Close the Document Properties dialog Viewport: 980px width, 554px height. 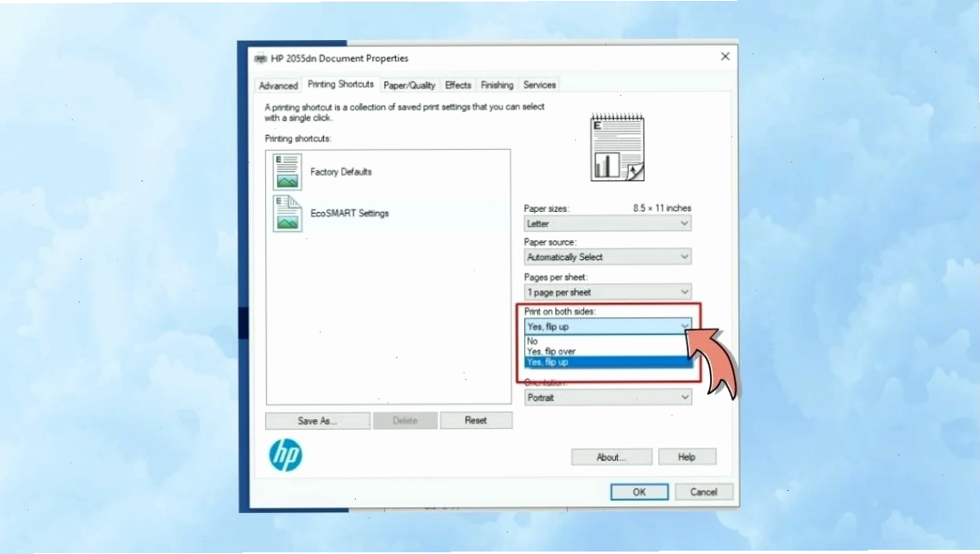(725, 56)
